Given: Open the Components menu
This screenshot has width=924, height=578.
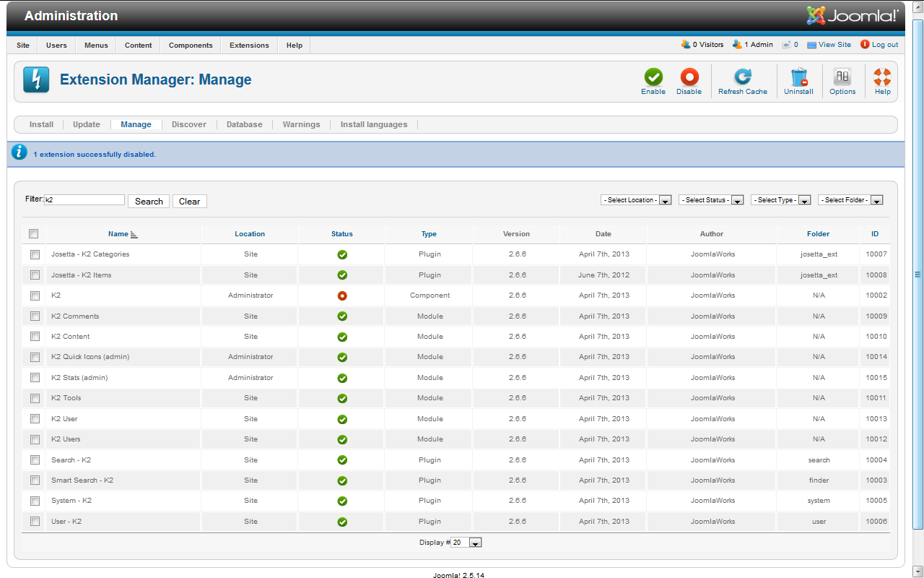Looking at the screenshot, I should [191, 45].
